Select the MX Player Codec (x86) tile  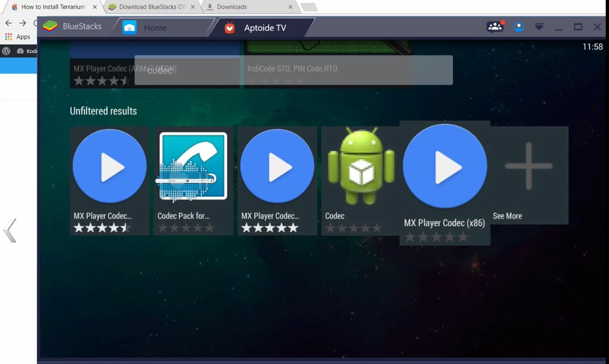point(445,183)
